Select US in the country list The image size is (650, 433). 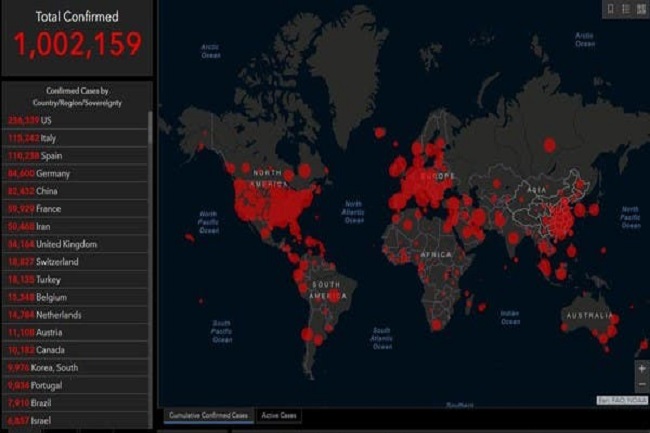tap(60, 120)
